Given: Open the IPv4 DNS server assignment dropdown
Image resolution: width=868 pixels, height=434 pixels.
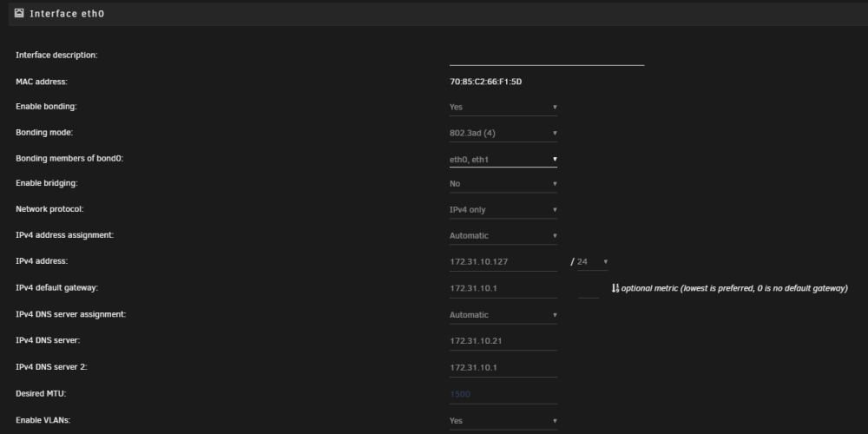Looking at the screenshot, I should pyautogui.click(x=503, y=315).
